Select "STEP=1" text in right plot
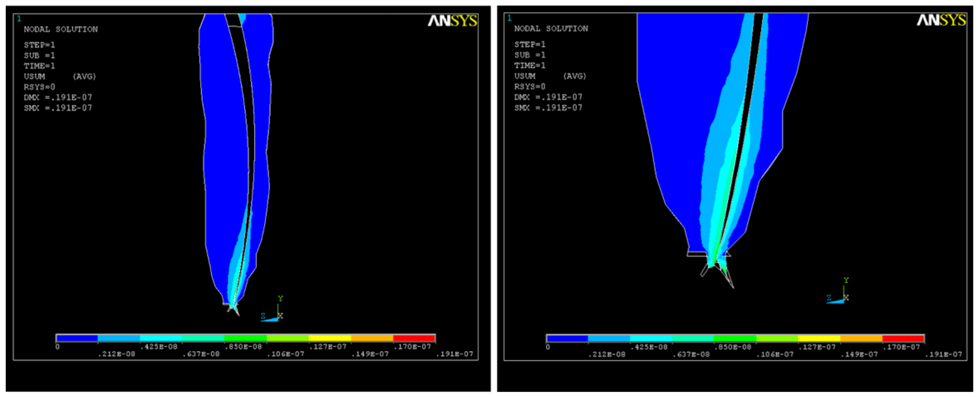 coord(530,44)
